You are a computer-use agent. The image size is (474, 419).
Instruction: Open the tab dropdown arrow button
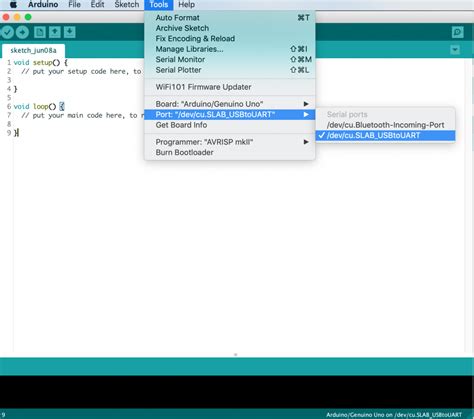[455, 50]
